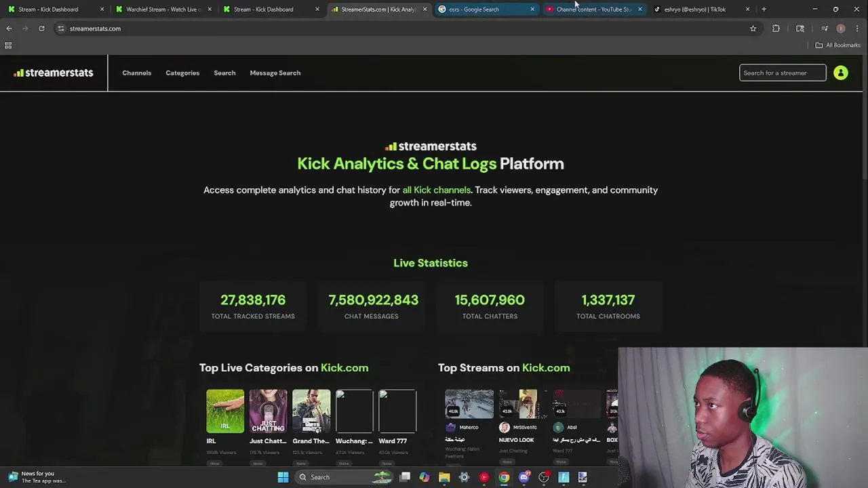The width and height of the screenshot is (868, 488).
Task: Switch to Channel content YouTube Studio tab
Action: click(593, 9)
